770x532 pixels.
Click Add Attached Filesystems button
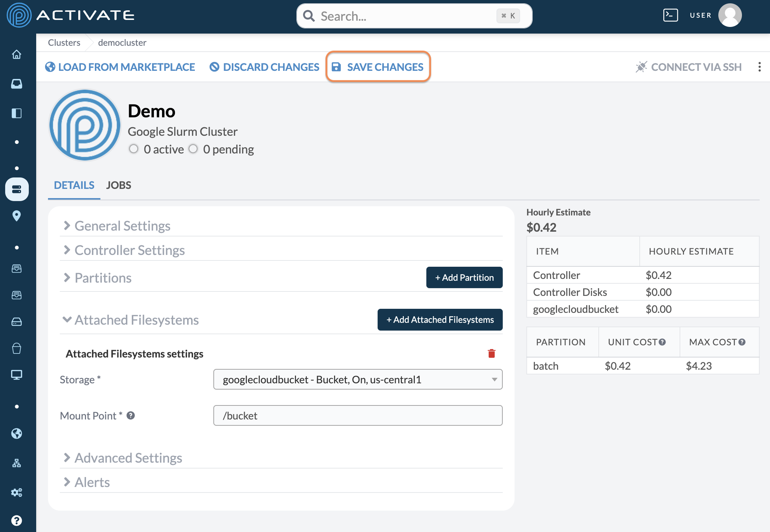pos(440,319)
